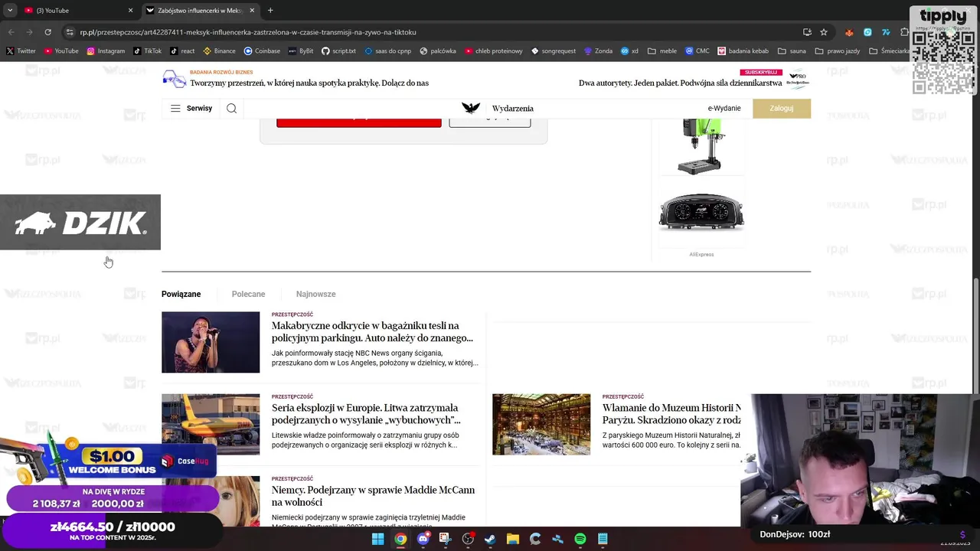Image resolution: width=980 pixels, height=551 pixels.
Task: Open Spotify from the taskbar
Action: (580, 539)
